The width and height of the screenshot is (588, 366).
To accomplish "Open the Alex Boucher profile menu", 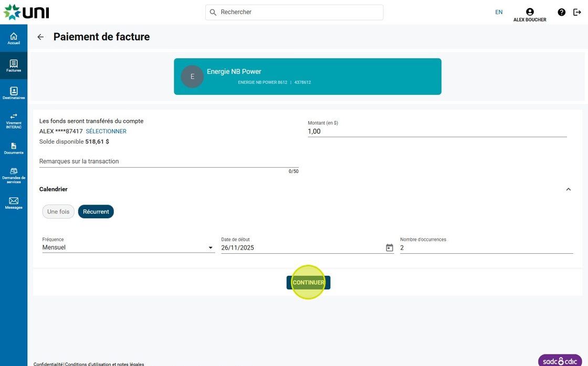I will pos(530,15).
